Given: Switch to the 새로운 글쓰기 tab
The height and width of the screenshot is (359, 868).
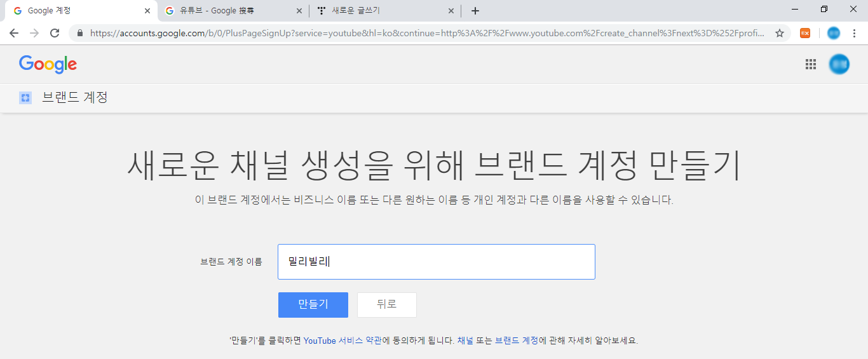Looking at the screenshot, I should click(385, 11).
